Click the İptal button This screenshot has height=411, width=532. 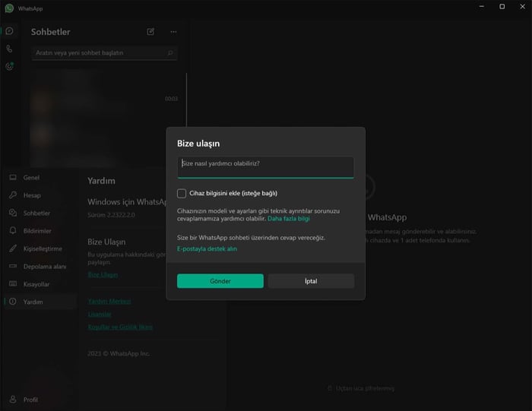click(x=311, y=281)
